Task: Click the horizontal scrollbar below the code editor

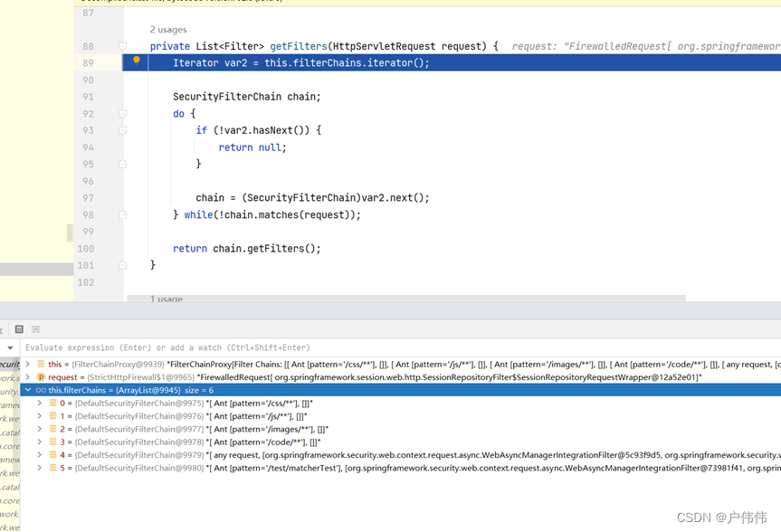Action: click(x=406, y=298)
